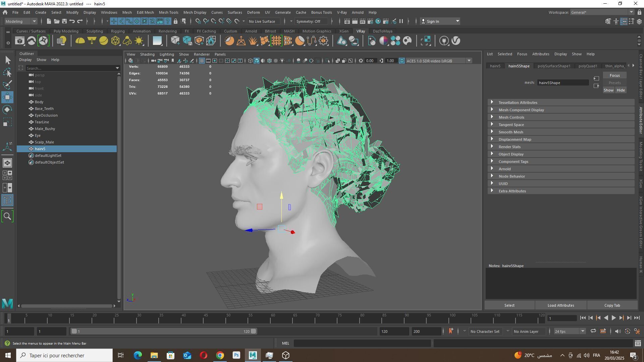Open the Script Editor icon
The width and height of the screenshot is (644, 362).
coord(638,343)
